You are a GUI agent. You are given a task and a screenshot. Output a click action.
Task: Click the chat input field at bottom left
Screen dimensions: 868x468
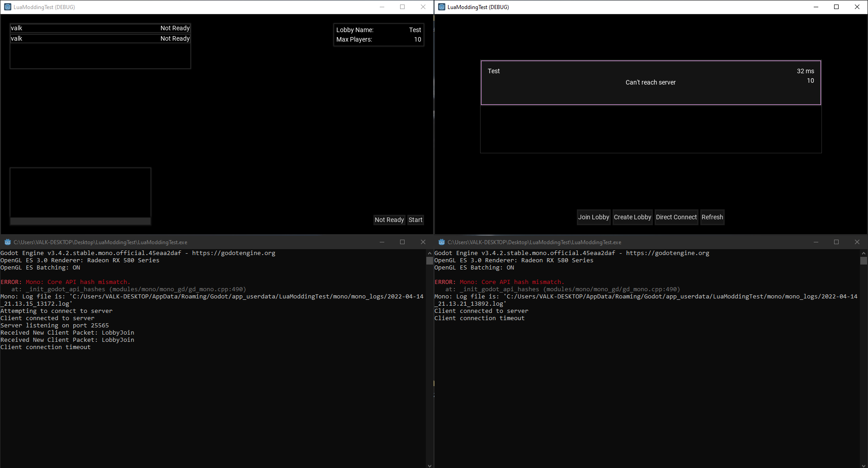[80, 221]
